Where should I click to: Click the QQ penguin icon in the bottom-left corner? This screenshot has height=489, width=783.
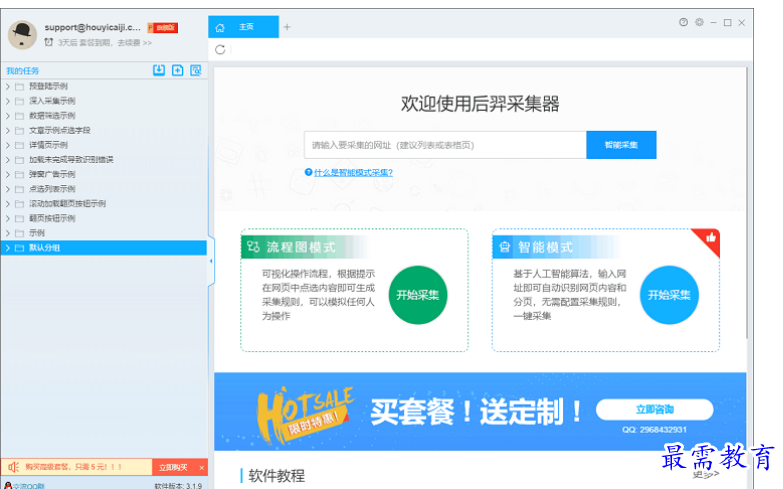tap(7, 486)
